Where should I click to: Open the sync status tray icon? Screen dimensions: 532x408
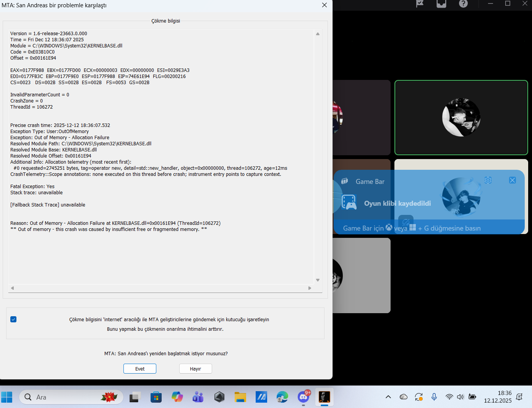point(419,397)
